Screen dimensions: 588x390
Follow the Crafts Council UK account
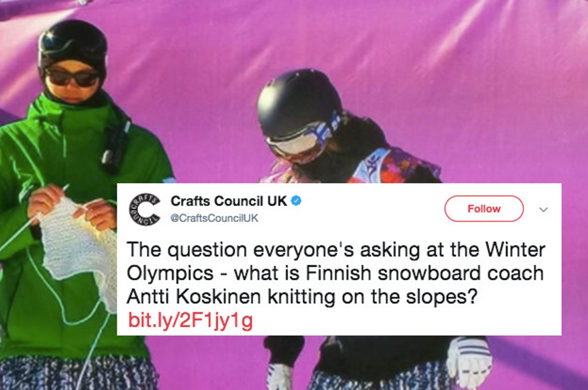[484, 209]
